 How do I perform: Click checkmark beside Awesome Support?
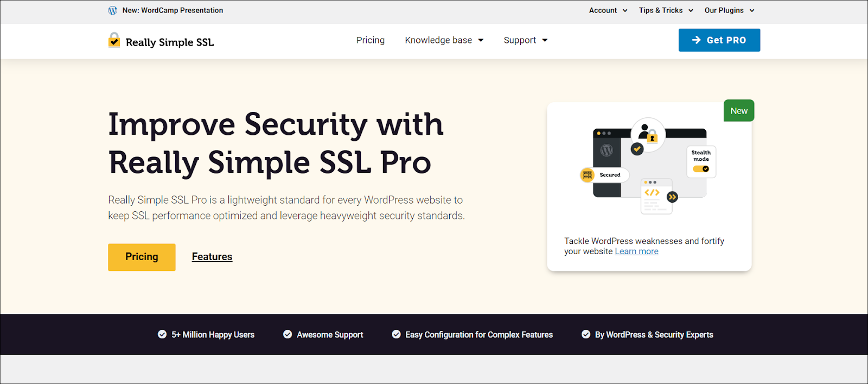coord(288,335)
